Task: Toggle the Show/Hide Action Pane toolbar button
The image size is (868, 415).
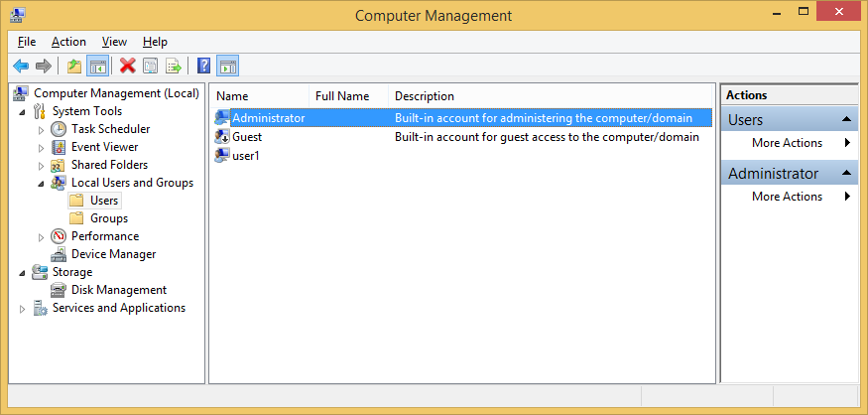Action: 227,66
